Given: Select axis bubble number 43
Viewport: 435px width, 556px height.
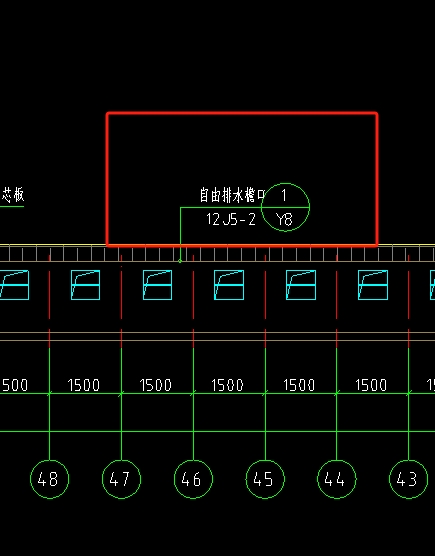Looking at the screenshot, I should (x=408, y=479).
